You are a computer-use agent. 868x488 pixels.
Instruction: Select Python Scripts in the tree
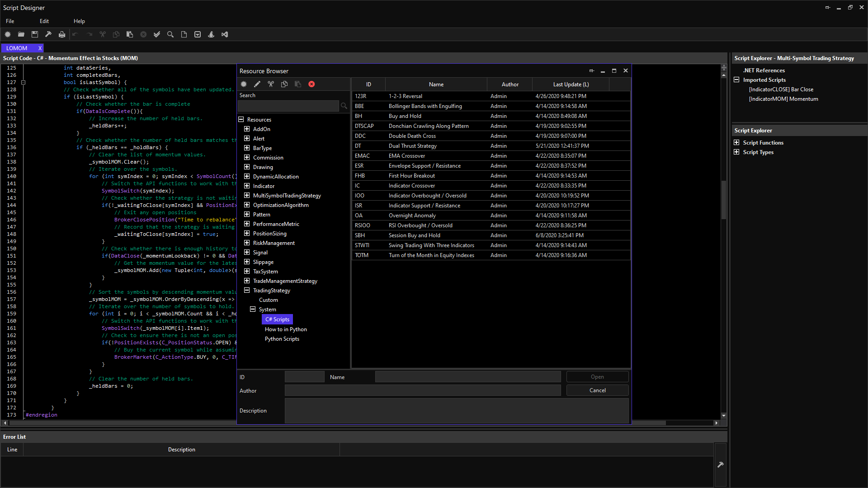[282, 339]
